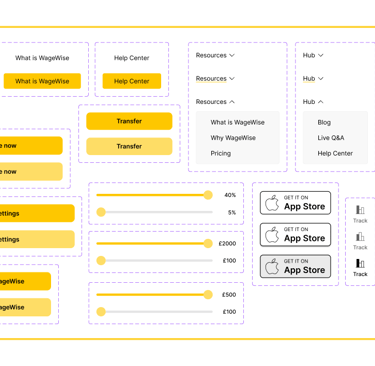Click the £100 slider handle beneath £2000 slider
Viewport: 375px width, 366px height.
[101, 261]
